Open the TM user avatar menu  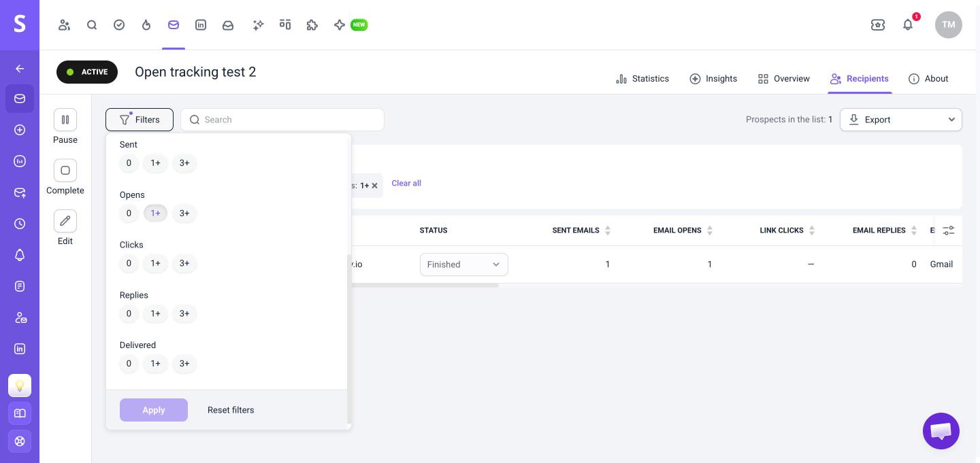point(949,24)
